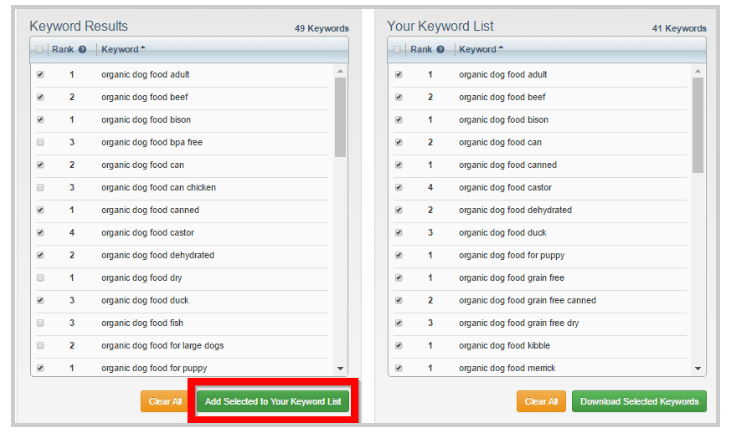
Task: Click scroll-up arrow in Your Keyword List
Action: click(698, 71)
